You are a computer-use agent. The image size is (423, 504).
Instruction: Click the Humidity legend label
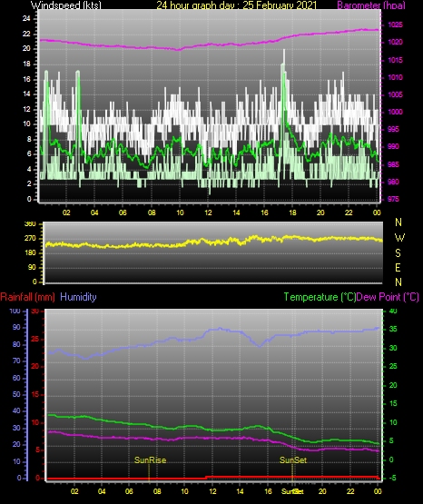pyautogui.click(x=78, y=297)
